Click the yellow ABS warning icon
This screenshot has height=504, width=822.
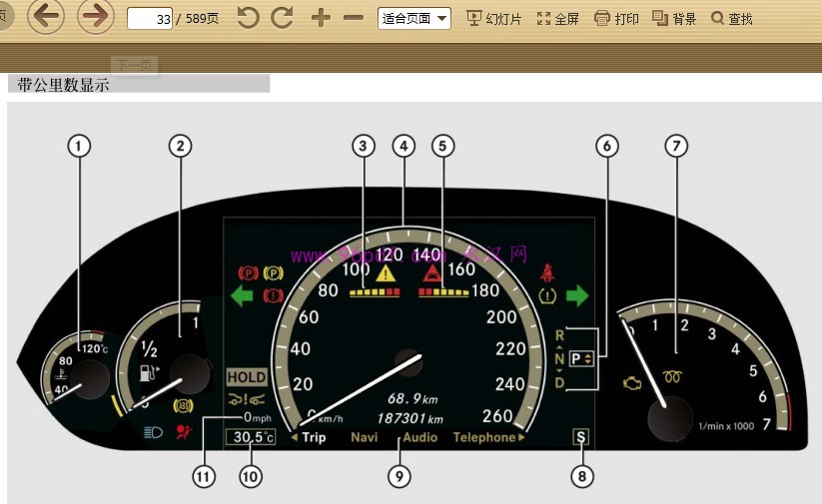coord(183,405)
